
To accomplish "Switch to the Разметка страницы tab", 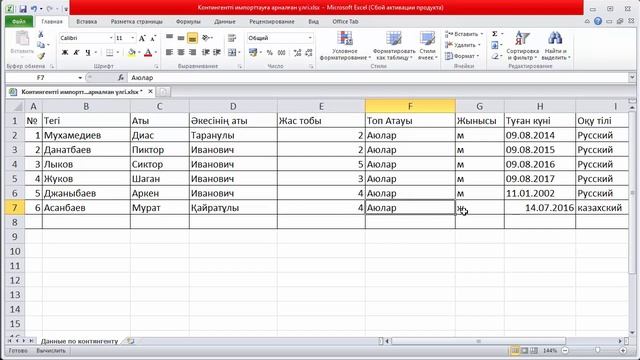I will click(x=136, y=22).
